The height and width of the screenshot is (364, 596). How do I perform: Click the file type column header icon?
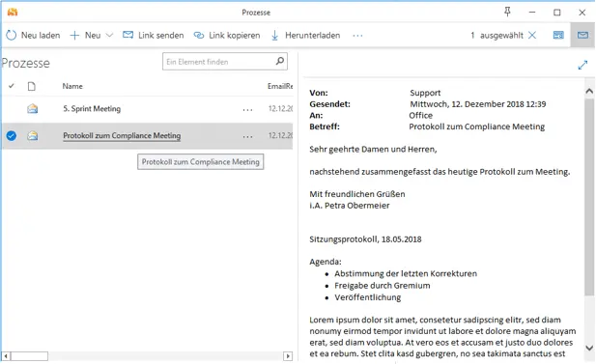click(32, 86)
